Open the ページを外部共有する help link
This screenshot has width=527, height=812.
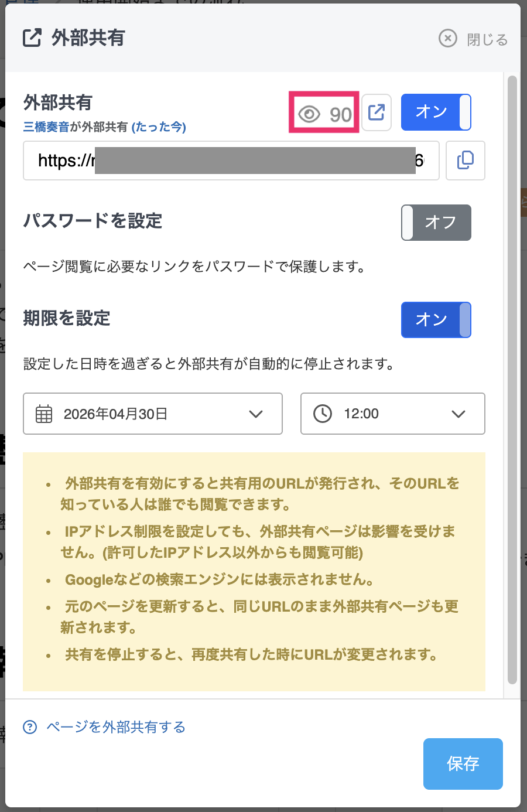(x=116, y=727)
